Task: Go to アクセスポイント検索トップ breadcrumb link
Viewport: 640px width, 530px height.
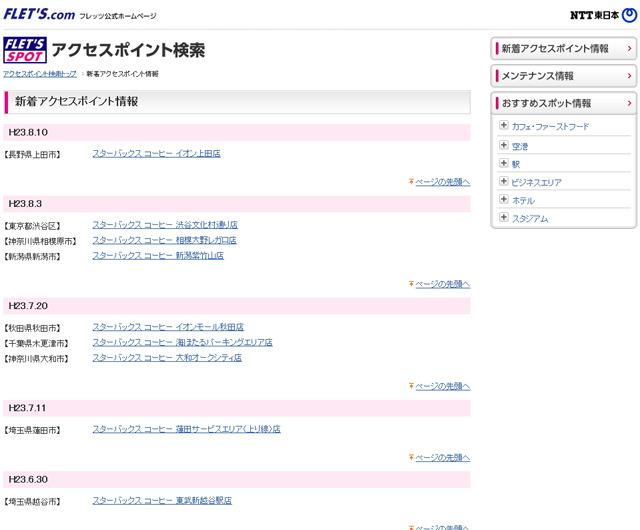Action: tap(40, 74)
